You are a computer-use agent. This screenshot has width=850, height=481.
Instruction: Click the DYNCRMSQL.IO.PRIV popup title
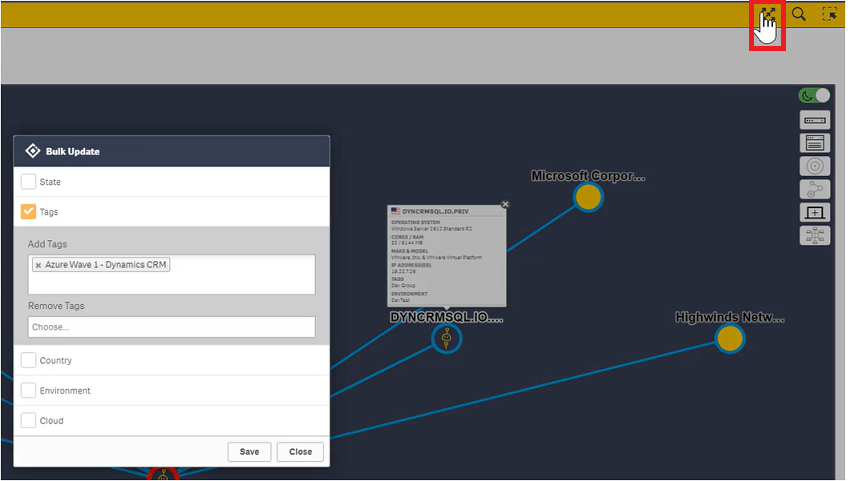coord(435,211)
